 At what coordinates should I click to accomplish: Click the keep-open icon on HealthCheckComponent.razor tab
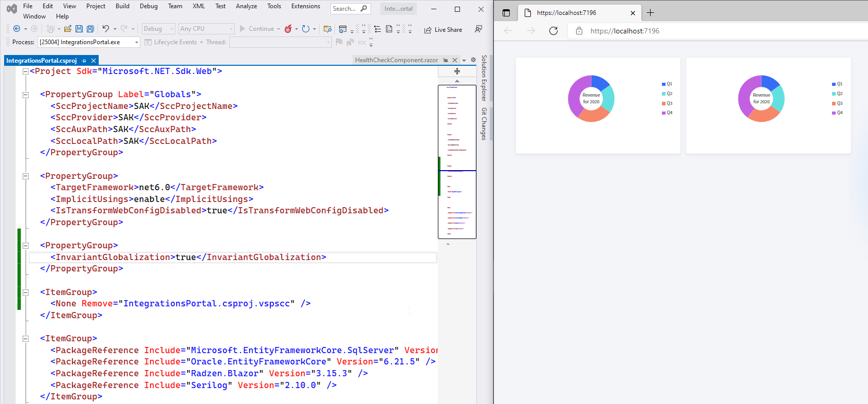point(446,60)
